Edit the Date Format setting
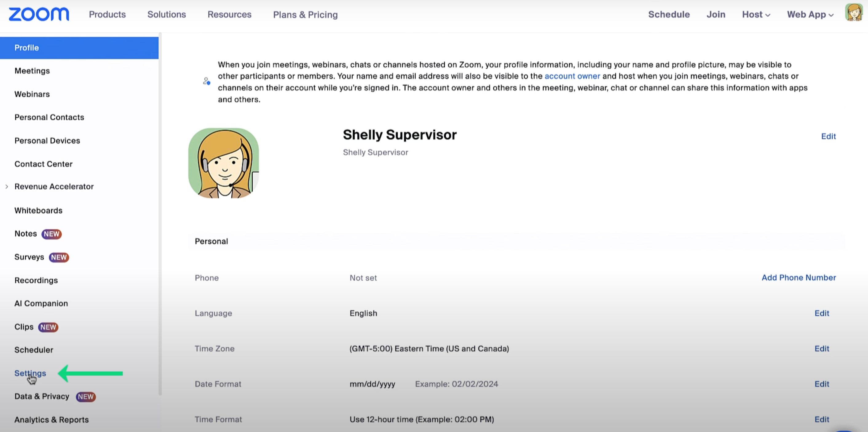Viewport: 868px width, 432px height. 822,384
